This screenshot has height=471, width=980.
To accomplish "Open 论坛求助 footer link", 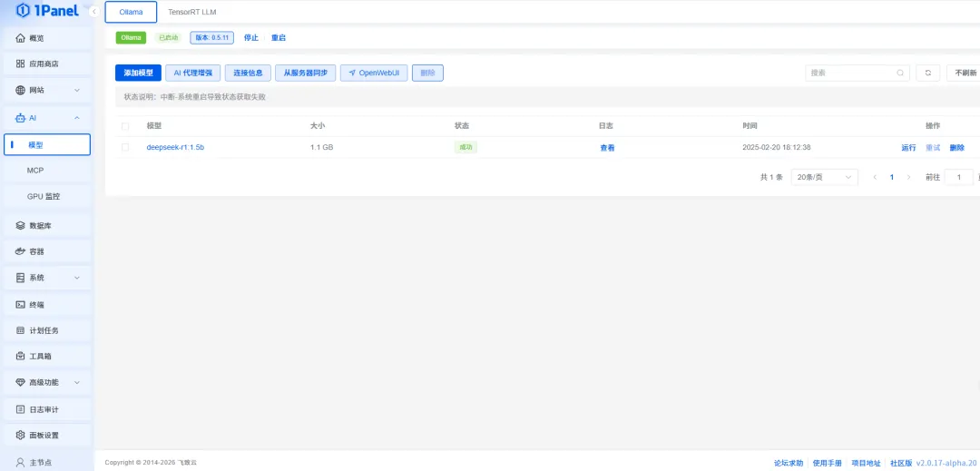I will (x=789, y=464).
